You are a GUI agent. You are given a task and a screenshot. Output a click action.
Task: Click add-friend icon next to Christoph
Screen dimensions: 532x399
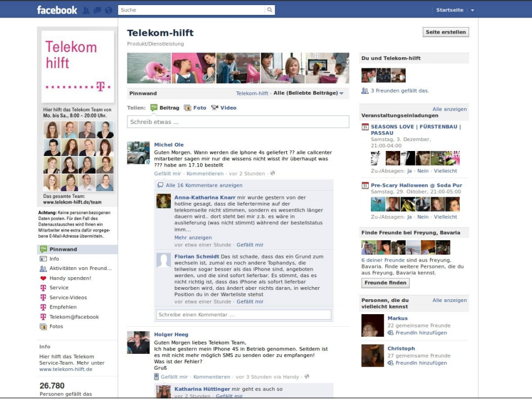(390, 363)
